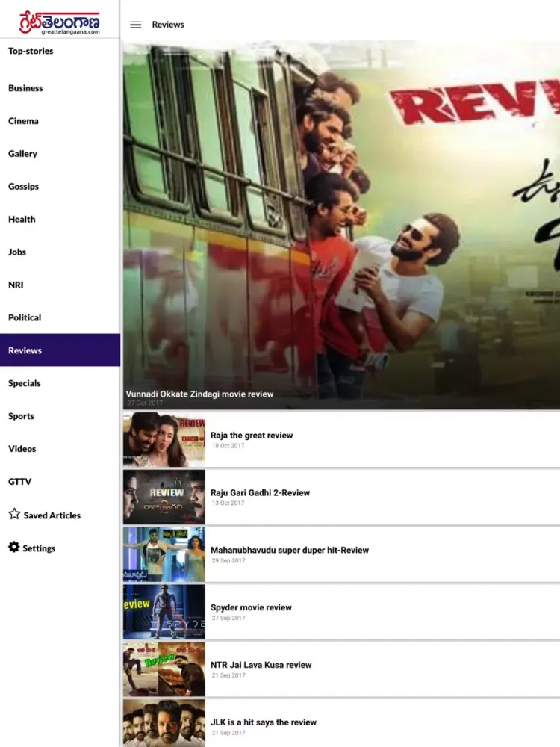This screenshot has height=747, width=560.
Task: Open the Settings label in sidebar
Action: [x=39, y=548]
